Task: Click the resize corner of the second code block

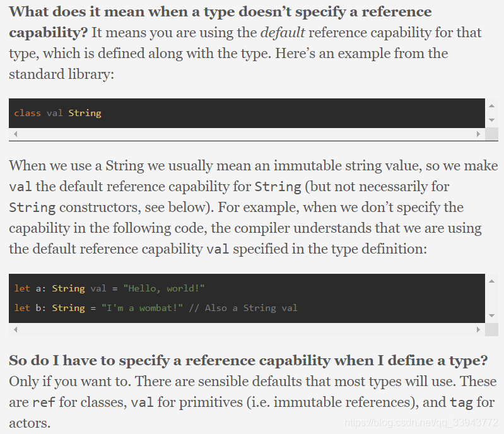Action: [491, 329]
